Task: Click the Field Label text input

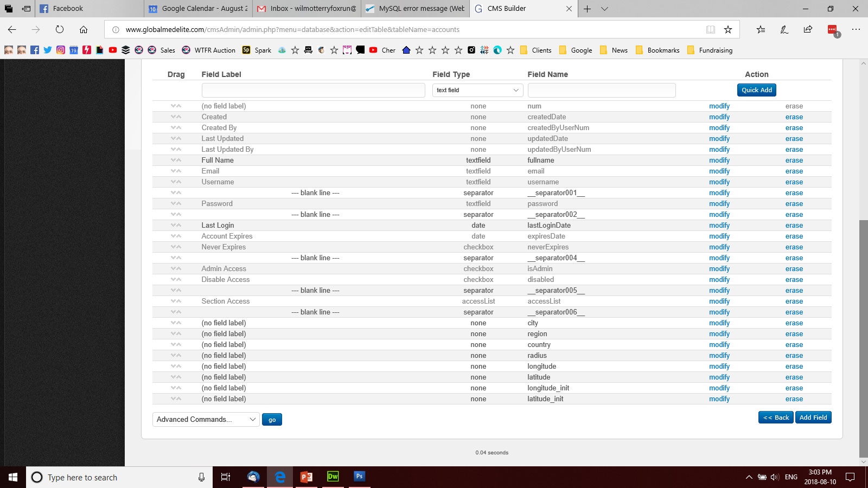Action: (313, 90)
